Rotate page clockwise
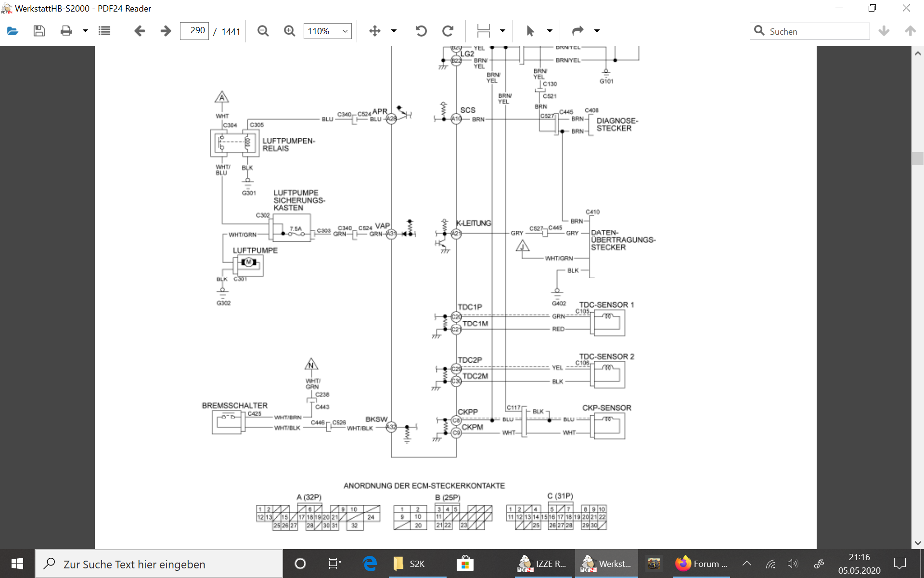 pos(448,31)
